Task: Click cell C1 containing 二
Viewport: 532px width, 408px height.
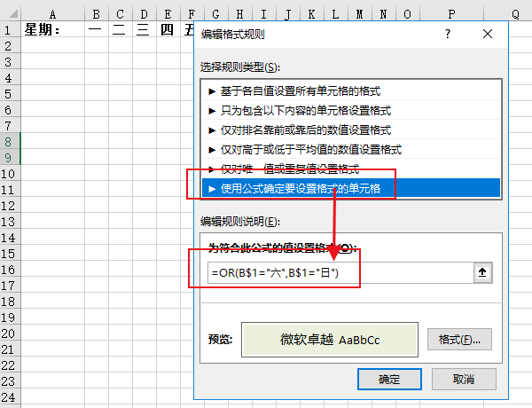Action: 120,30
